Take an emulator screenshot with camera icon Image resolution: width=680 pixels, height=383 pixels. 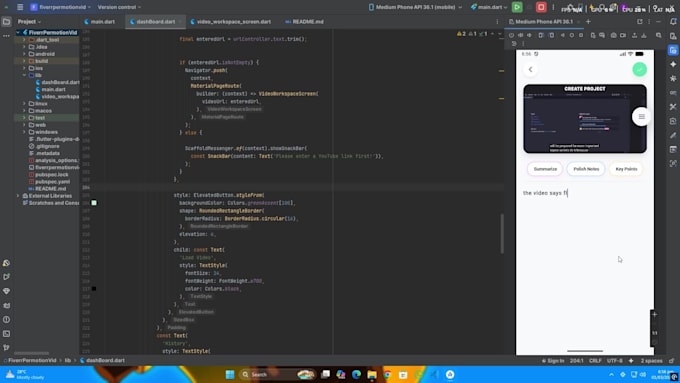[x=613, y=35]
